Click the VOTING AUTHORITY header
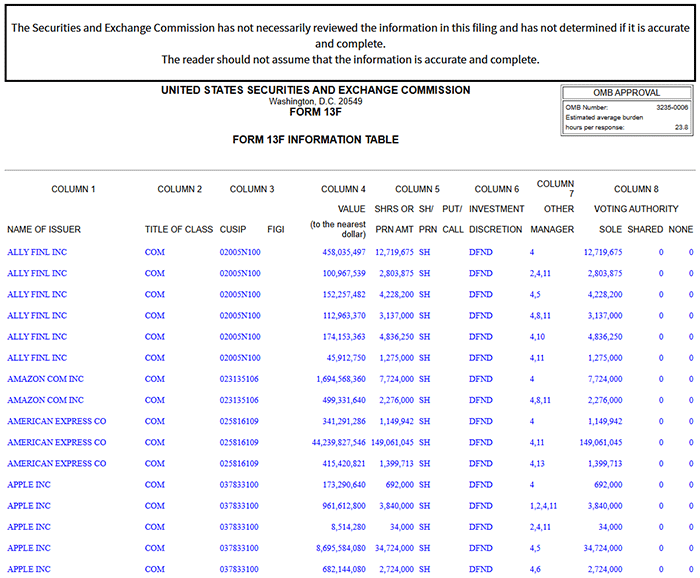 click(x=636, y=209)
